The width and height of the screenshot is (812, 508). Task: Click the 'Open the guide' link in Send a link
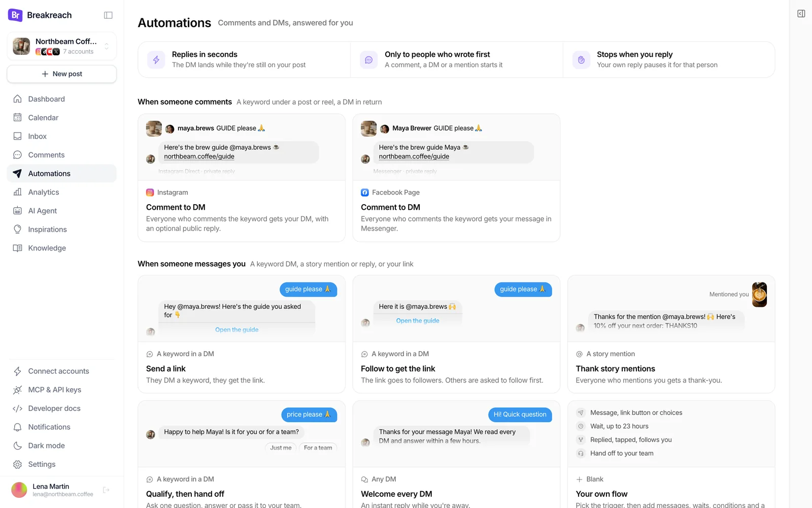coord(237,330)
